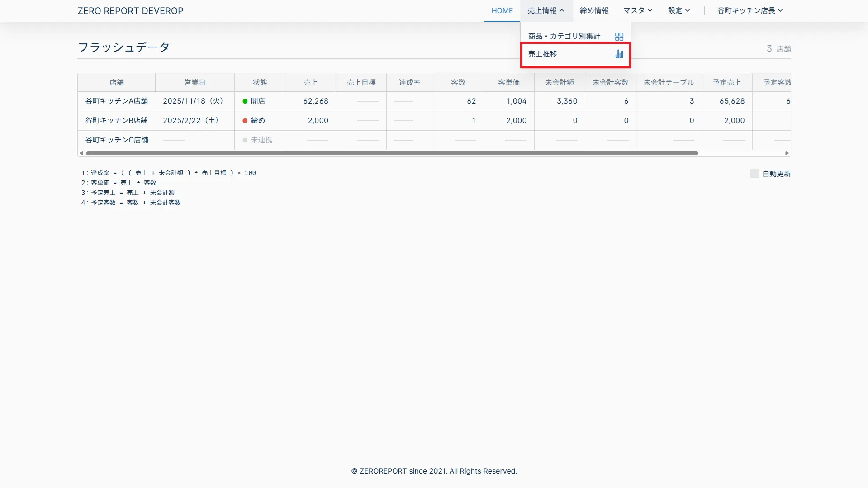Screen dimensions: 868x488
Task: Select the 売上推移 menu item
Action: (543, 54)
